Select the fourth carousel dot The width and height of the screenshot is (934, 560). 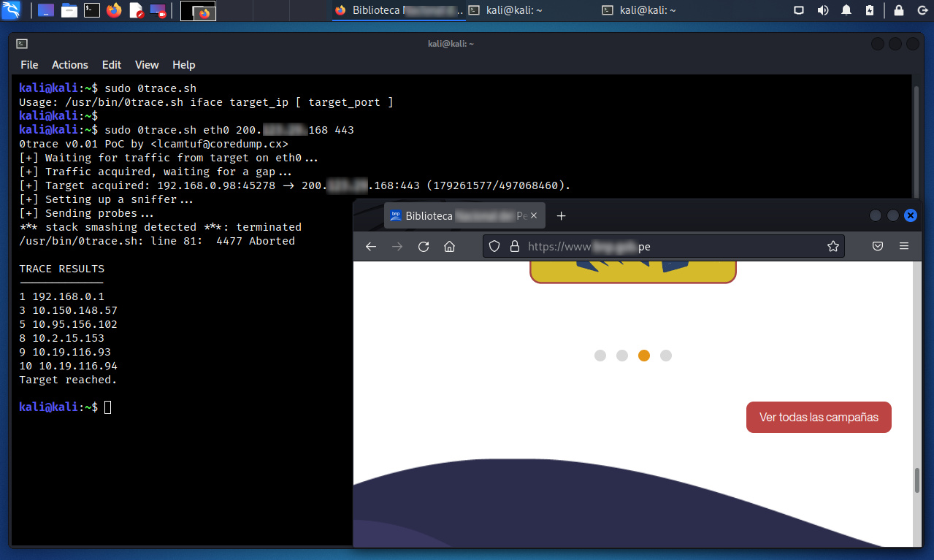click(x=666, y=356)
